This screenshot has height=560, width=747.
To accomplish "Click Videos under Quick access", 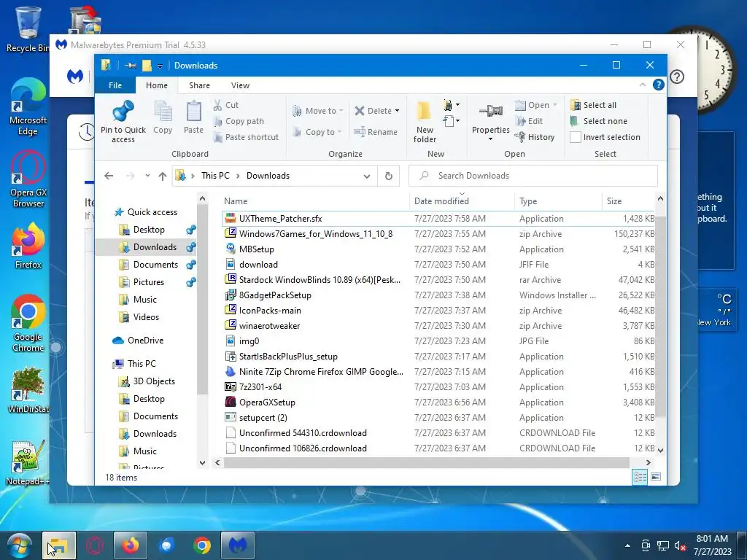I will [146, 317].
